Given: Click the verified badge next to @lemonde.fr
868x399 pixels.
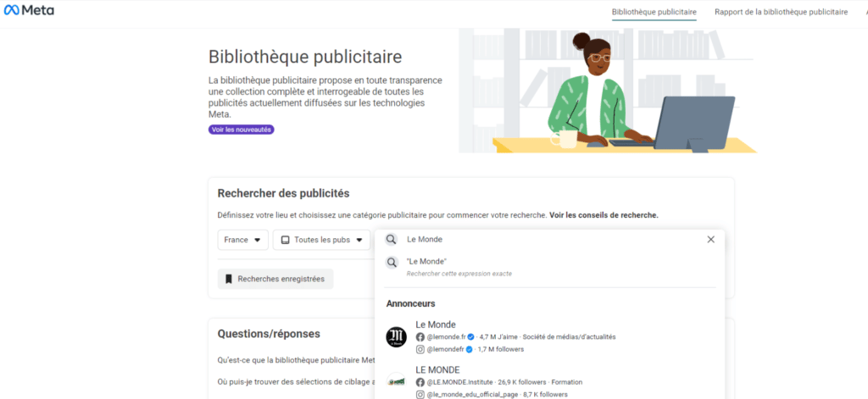Looking at the screenshot, I should pos(470,336).
